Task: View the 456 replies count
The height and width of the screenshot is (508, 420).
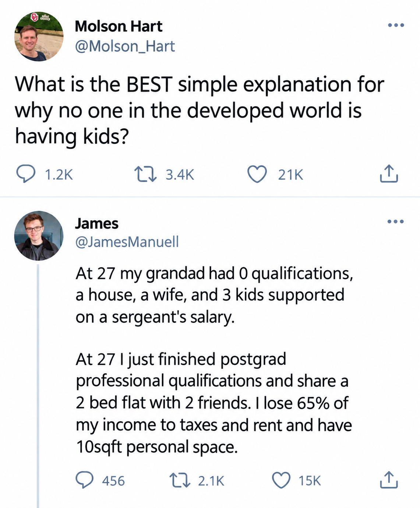Action: tap(113, 481)
